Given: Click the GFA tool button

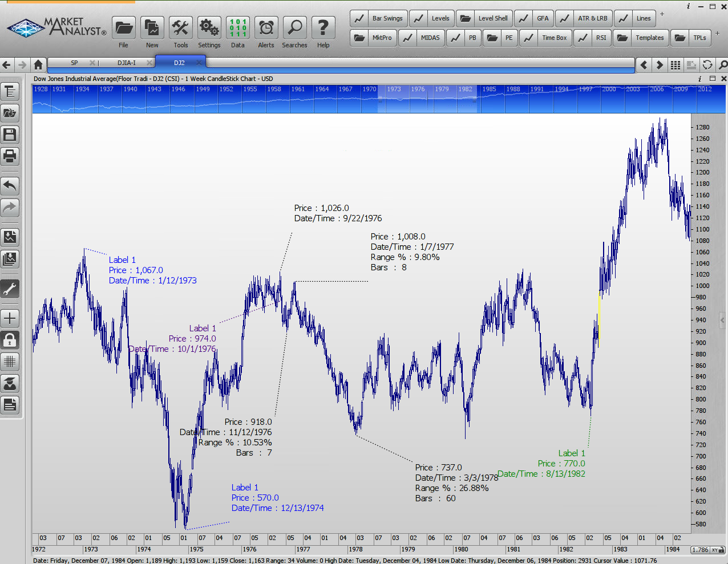Looking at the screenshot, I should click(x=534, y=18).
